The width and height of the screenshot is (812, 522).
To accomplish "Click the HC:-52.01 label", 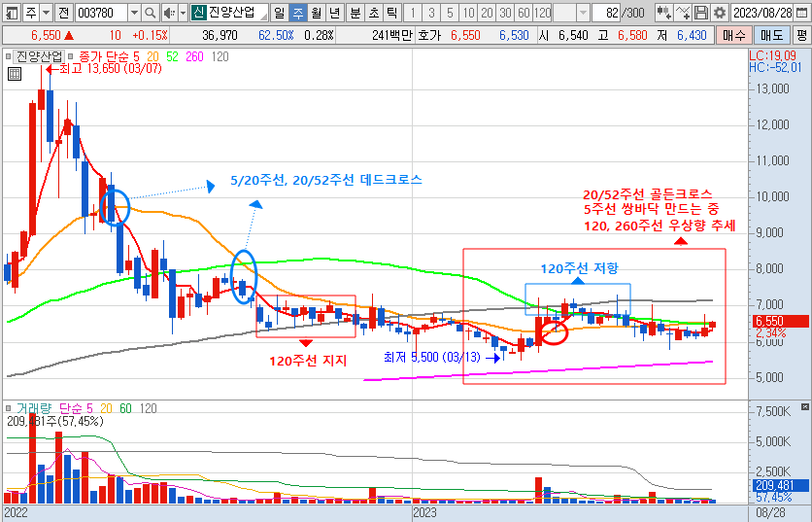I will click(775, 67).
